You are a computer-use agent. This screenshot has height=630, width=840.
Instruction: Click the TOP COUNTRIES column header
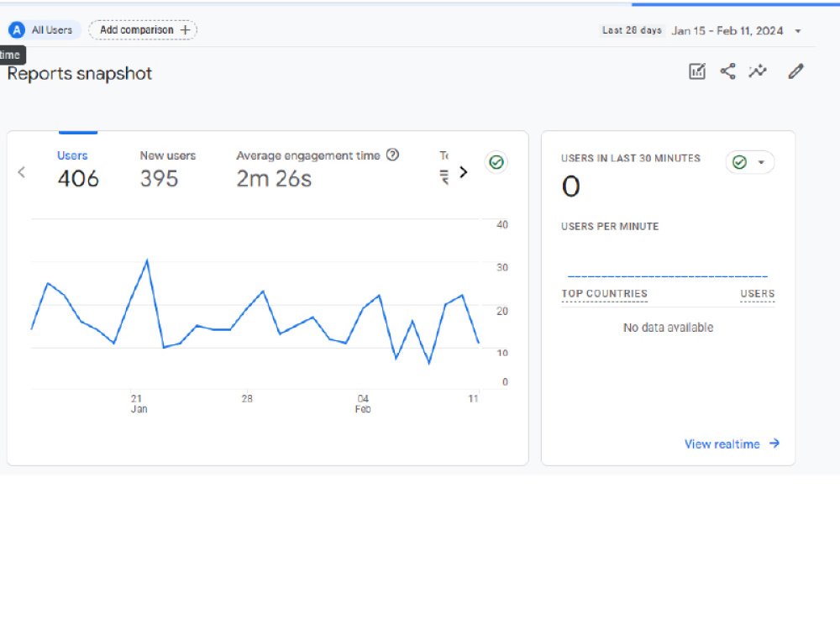pos(604,293)
